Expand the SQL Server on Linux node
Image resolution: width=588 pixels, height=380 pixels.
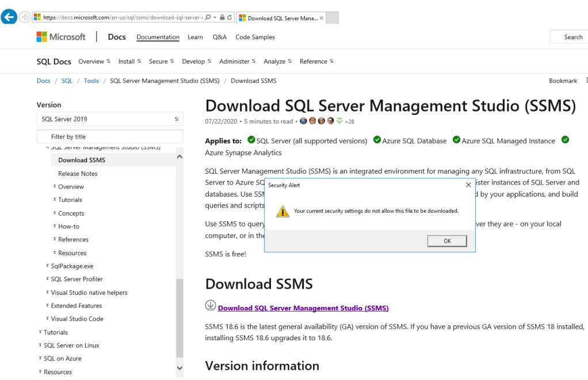pos(71,346)
